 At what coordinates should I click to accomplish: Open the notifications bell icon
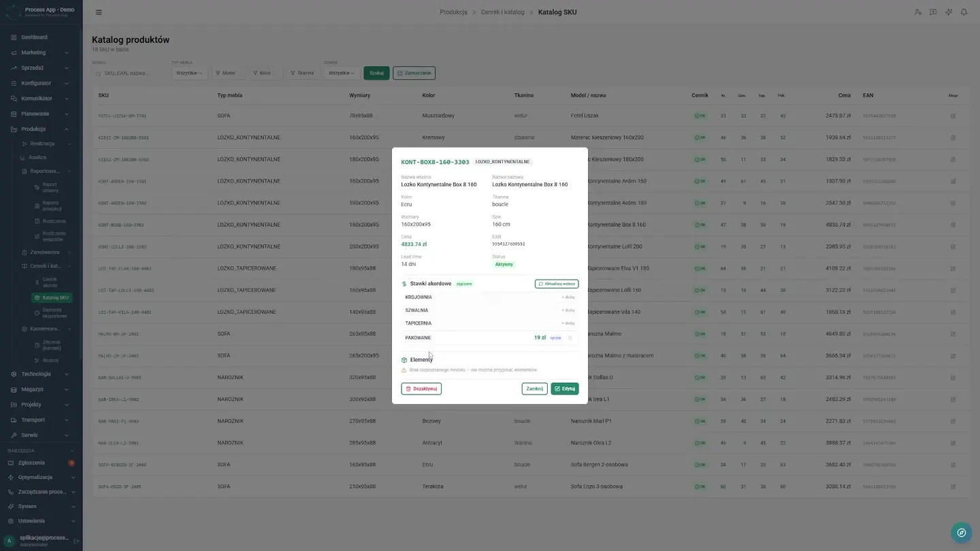964,12
